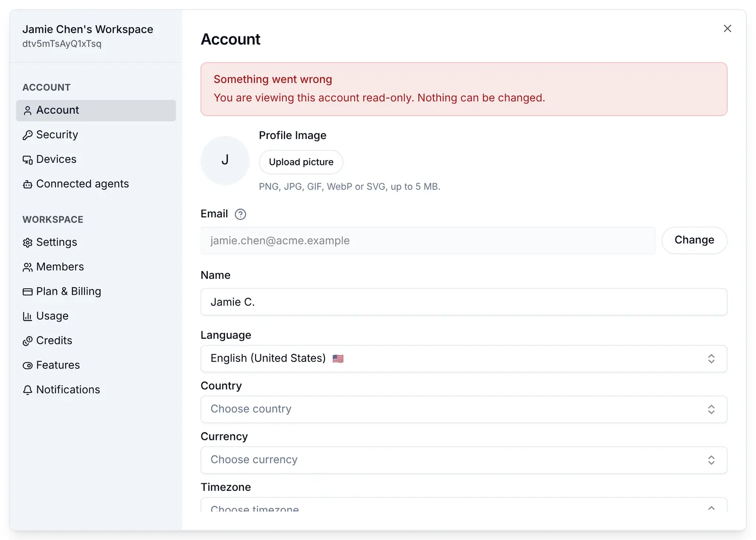Click the Connected agents robot icon

pos(27,184)
